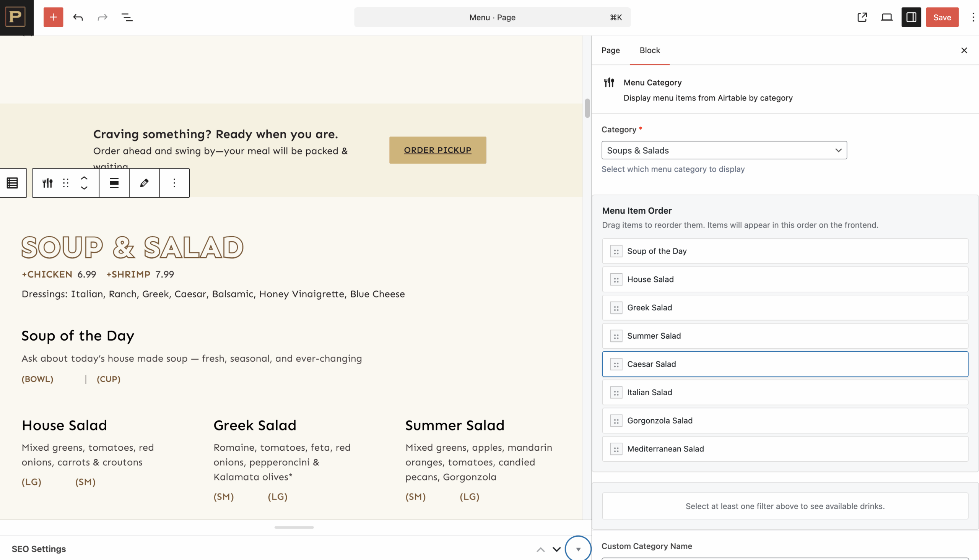979x560 pixels.
Task: Toggle the settings sidebar panel
Action: coord(911,17)
